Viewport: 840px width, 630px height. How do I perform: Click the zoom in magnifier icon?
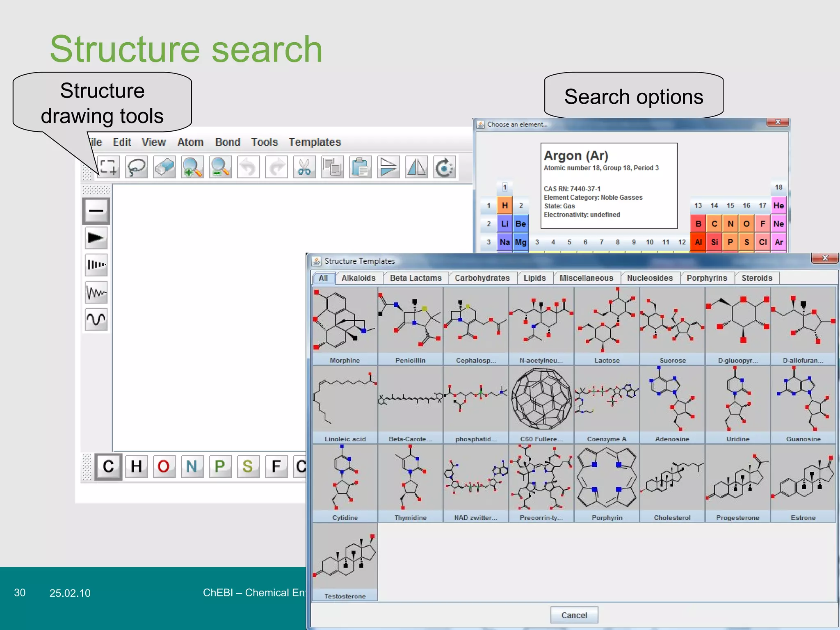tap(192, 167)
